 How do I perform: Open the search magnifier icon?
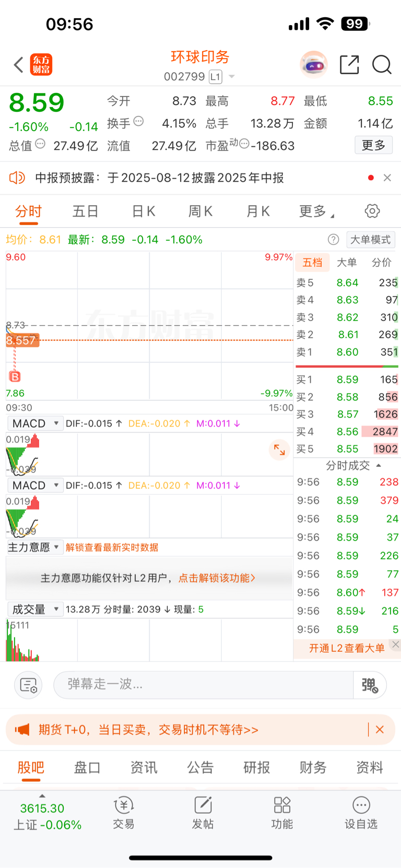(x=382, y=65)
